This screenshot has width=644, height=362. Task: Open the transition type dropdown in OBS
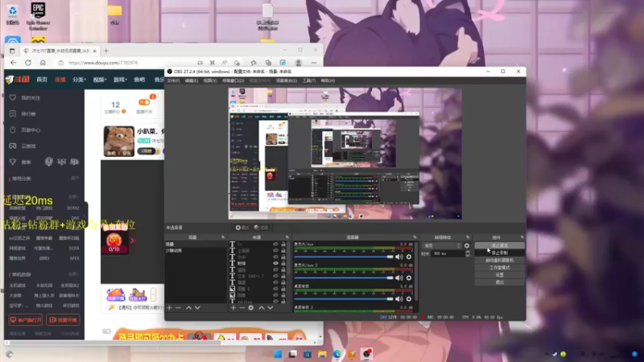tap(442, 246)
